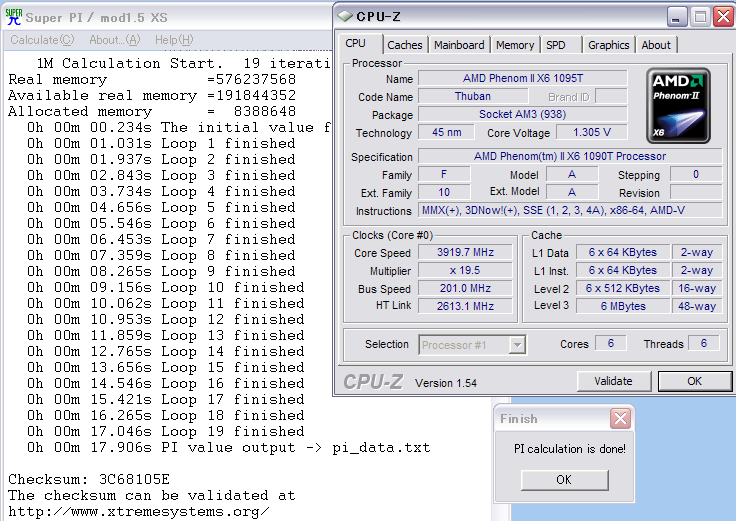Image resolution: width=736 pixels, height=521 pixels.
Task: Expand the Processor #1 selection dropdown
Action: click(x=517, y=345)
